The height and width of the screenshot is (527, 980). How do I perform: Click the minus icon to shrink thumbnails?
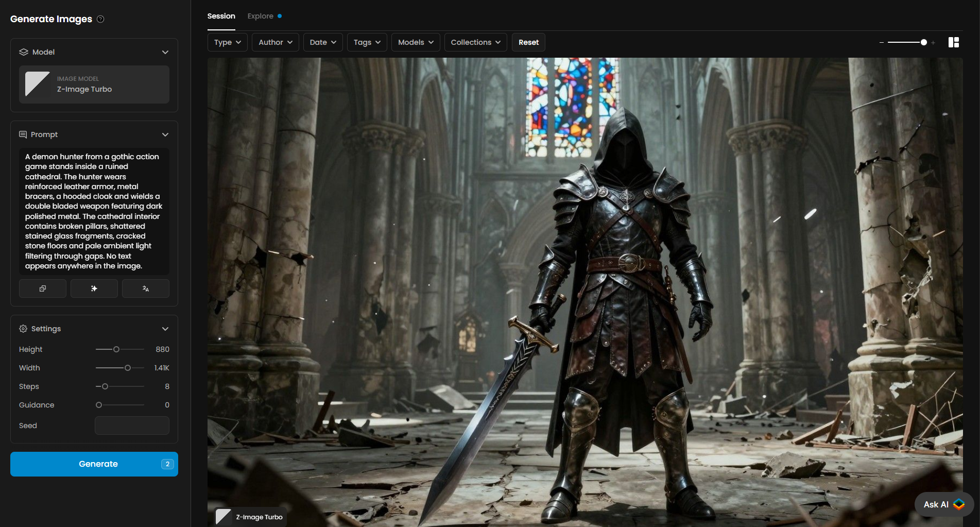pos(882,43)
